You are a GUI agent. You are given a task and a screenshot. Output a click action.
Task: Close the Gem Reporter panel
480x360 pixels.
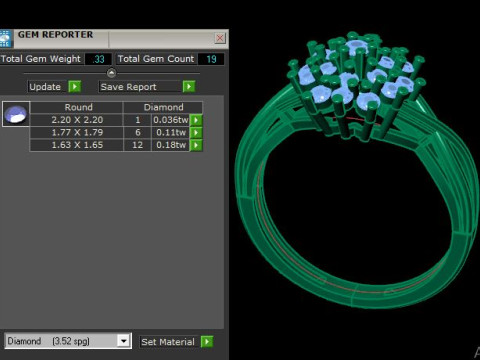pos(220,38)
